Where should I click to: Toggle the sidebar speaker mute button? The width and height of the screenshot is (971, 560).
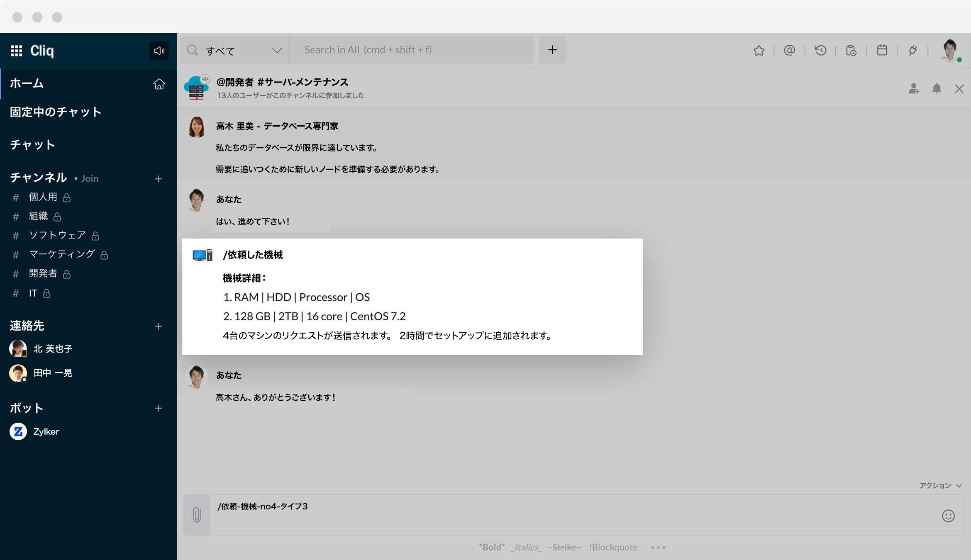click(159, 51)
